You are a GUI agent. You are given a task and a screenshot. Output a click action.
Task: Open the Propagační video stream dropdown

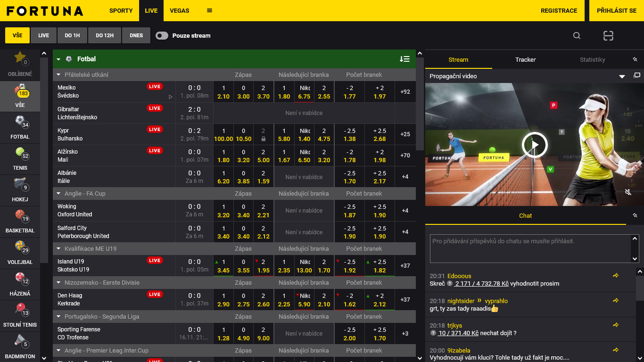[622, 76]
